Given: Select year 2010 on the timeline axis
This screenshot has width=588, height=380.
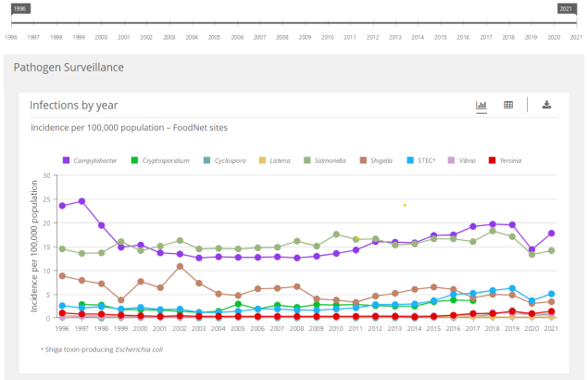Looking at the screenshot, I should [x=328, y=38].
